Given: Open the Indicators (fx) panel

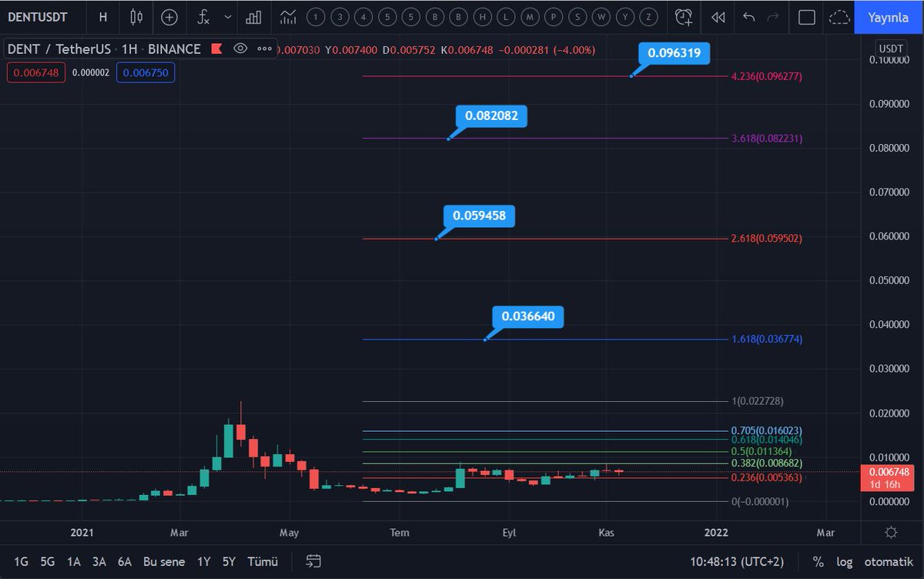Looking at the screenshot, I should pyautogui.click(x=202, y=17).
